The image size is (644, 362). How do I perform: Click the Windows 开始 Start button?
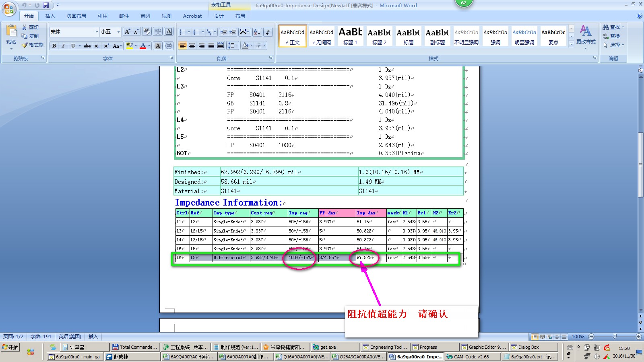[x=10, y=347]
